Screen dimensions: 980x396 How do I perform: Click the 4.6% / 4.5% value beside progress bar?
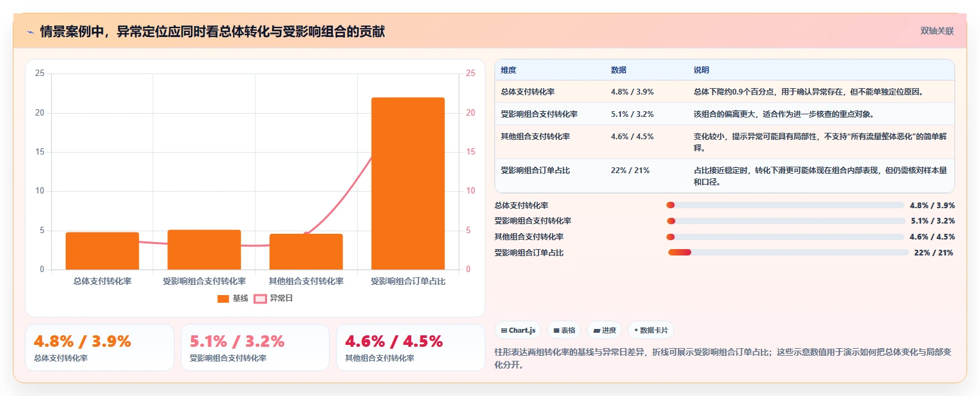point(932,237)
